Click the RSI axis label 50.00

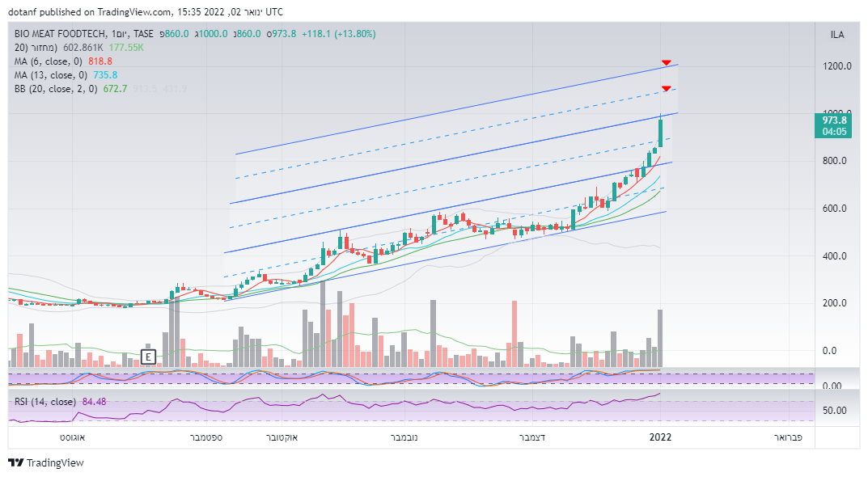[x=835, y=411]
